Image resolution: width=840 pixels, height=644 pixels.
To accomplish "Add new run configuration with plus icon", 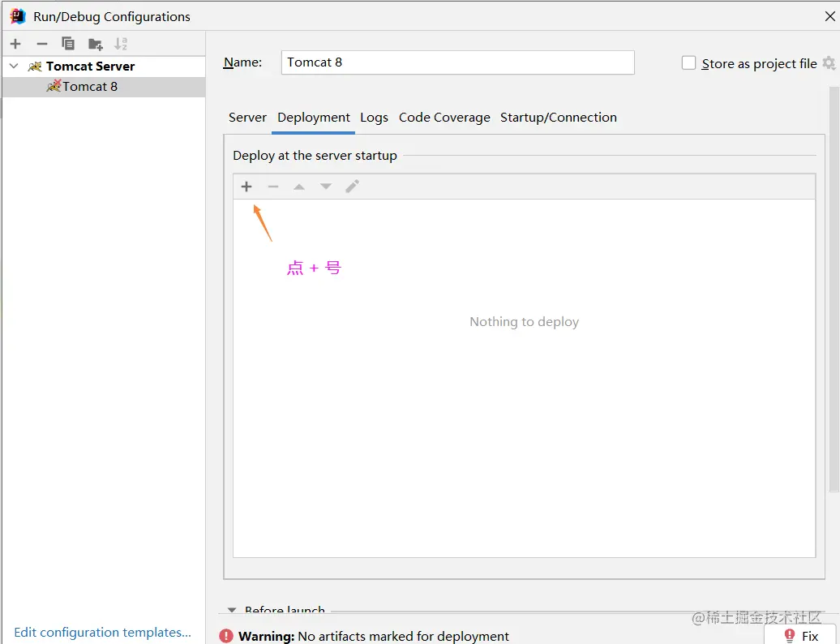I will [15, 44].
